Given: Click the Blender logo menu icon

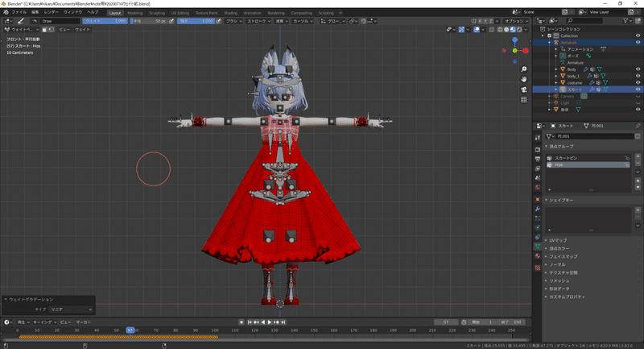Looking at the screenshot, I should (6, 12).
